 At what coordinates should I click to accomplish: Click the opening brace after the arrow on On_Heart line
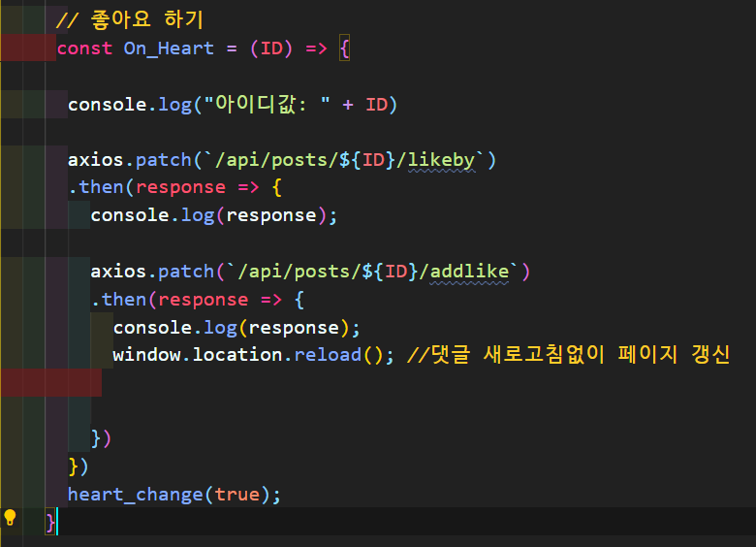344,48
